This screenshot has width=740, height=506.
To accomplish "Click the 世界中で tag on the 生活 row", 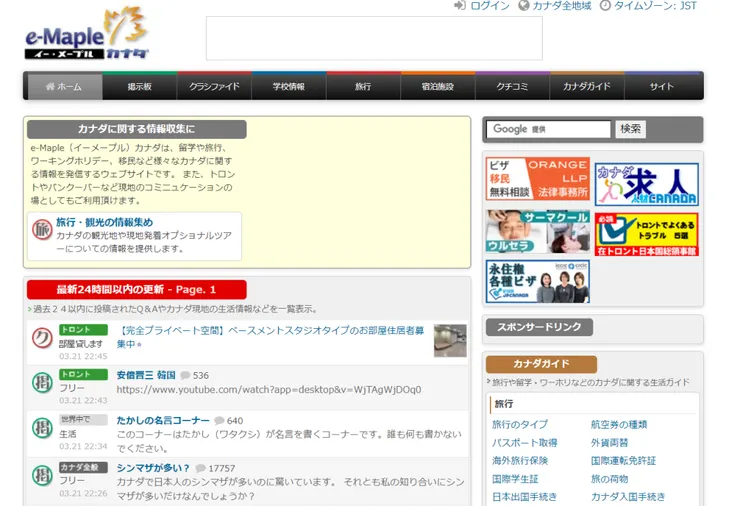I will tap(83, 419).
